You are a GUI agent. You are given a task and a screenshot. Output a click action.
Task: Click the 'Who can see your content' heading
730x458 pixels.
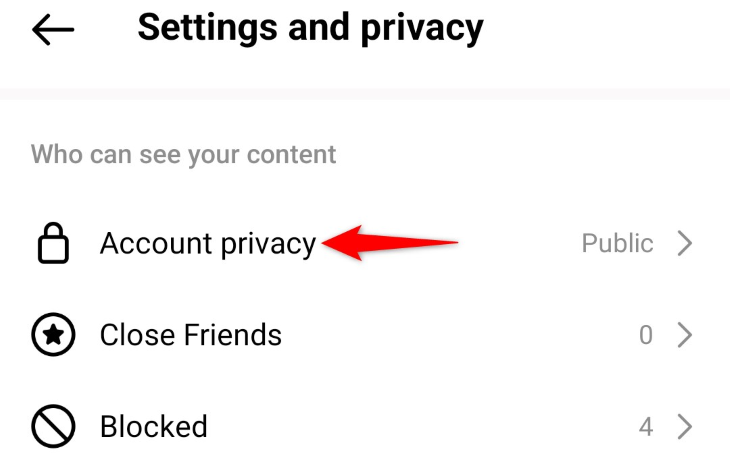[x=183, y=155]
